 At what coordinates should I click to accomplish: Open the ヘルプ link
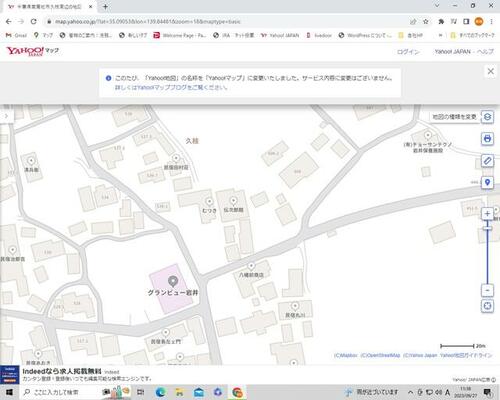(485, 52)
